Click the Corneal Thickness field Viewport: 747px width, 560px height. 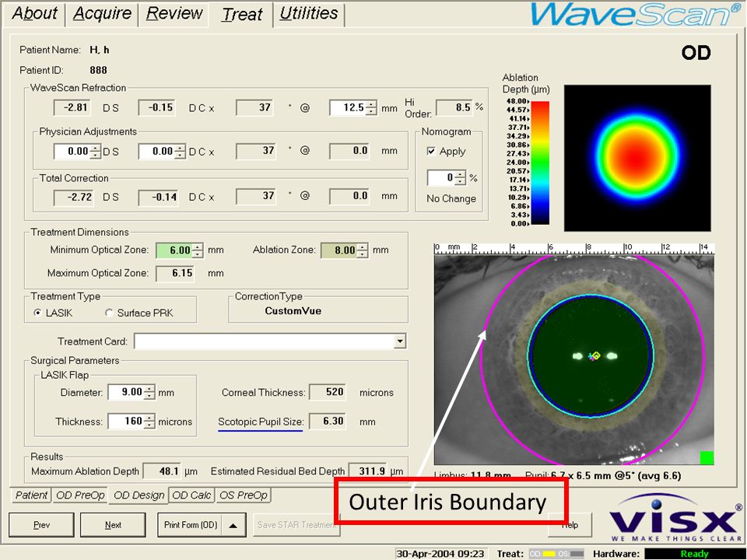(328, 392)
